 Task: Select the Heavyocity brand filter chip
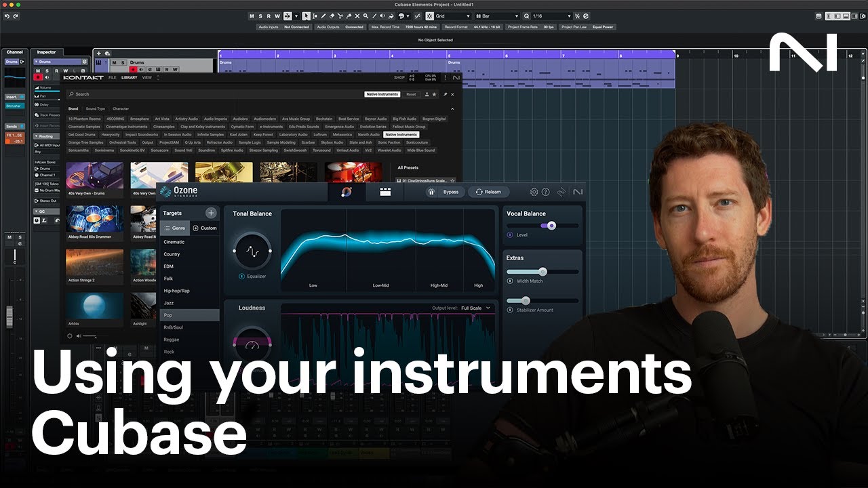(111, 134)
